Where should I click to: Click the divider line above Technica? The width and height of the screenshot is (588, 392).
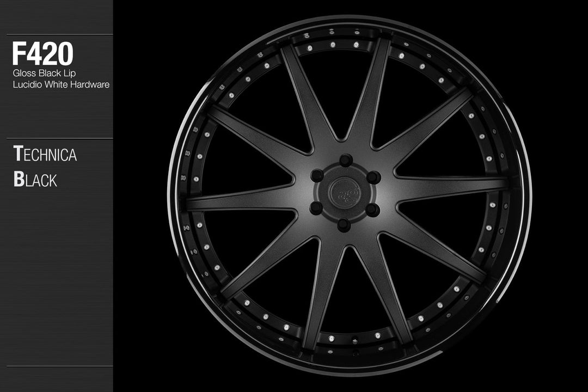pos(60,138)
